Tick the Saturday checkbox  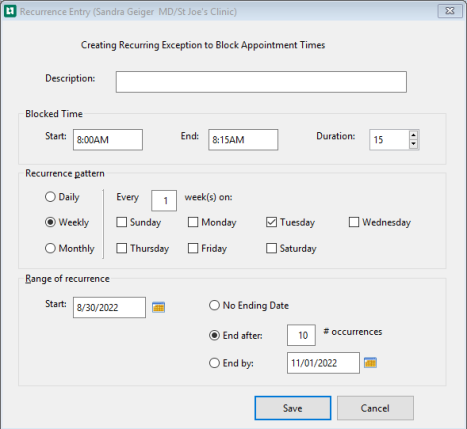(271, 248)
